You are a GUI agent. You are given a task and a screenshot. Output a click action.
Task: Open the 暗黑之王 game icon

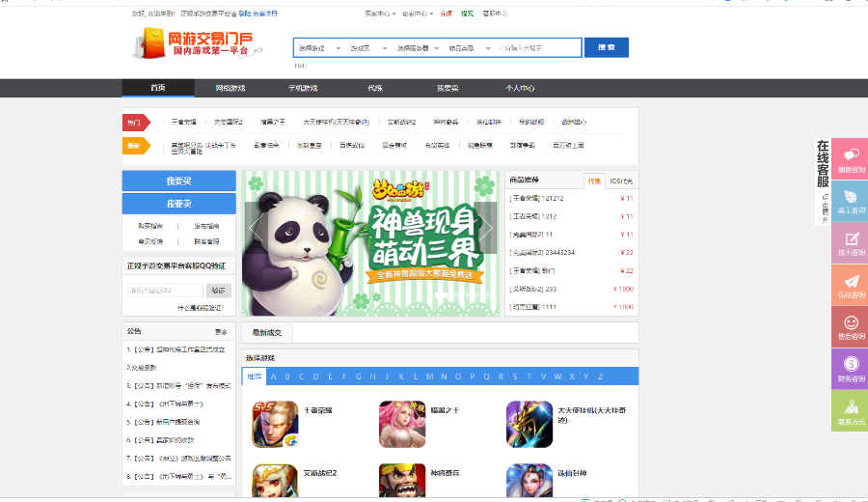tap(402, 424)
